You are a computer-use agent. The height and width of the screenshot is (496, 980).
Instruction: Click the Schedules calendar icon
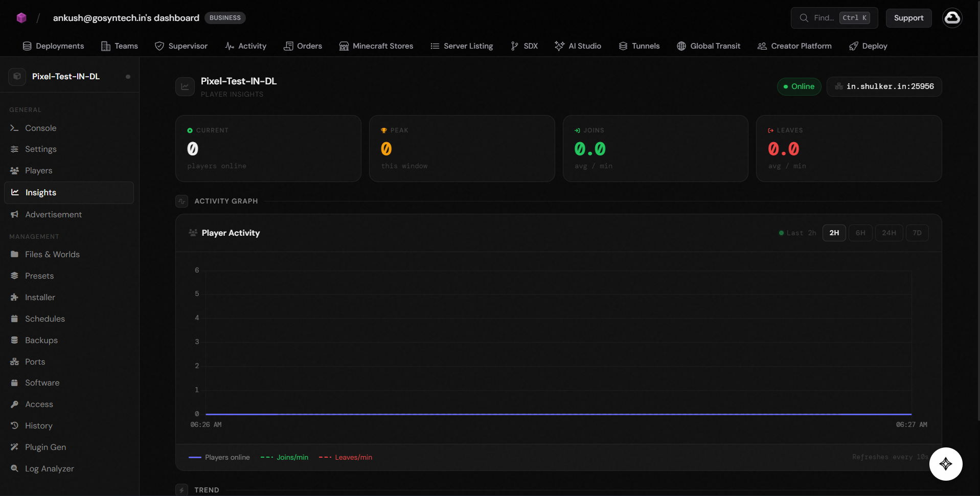tap(14, 319)
